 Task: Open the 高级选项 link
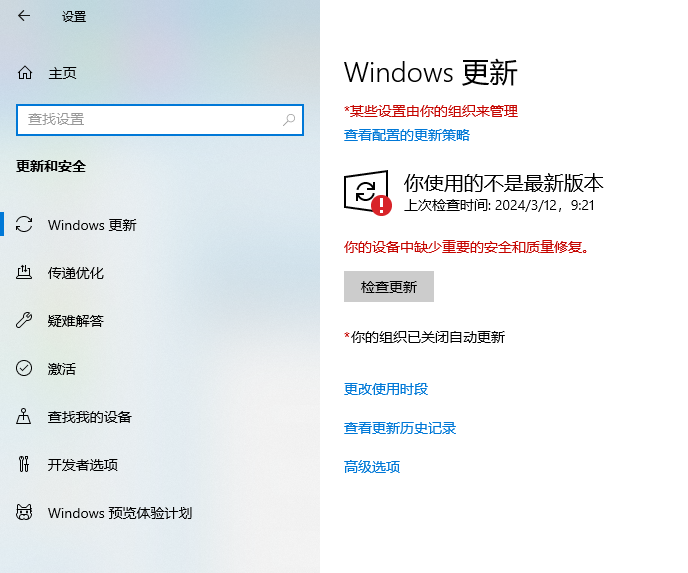(372, 467)
